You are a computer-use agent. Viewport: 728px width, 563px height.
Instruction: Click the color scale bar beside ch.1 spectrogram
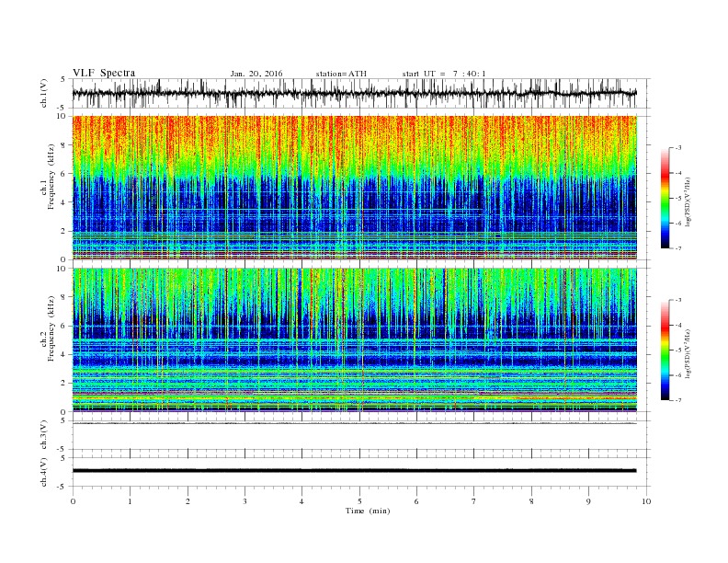[x=665, y=198]
